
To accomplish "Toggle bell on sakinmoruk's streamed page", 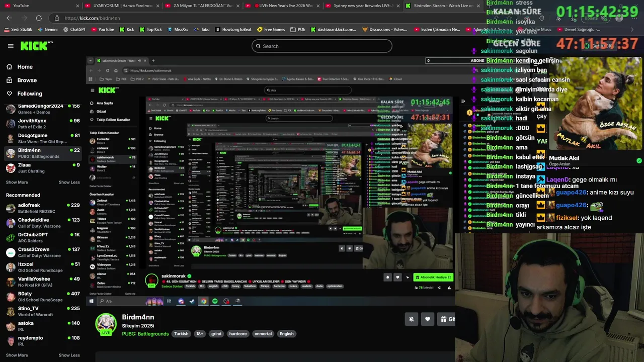I will [387, 277].
